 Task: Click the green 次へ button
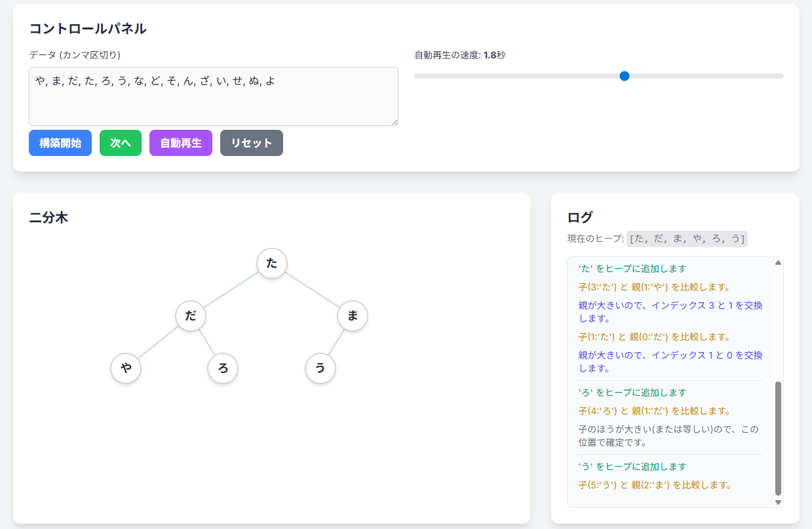(121, 143)
